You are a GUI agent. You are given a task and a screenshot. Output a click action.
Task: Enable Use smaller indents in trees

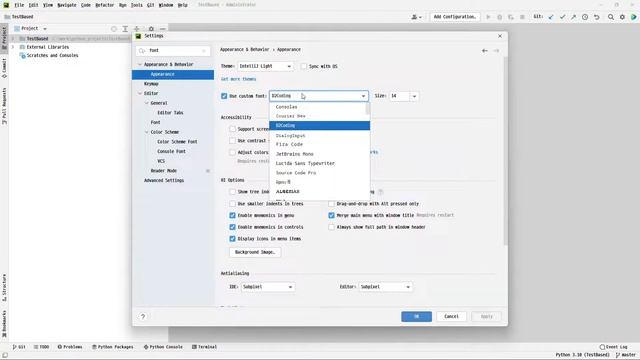tap(233, 203)
